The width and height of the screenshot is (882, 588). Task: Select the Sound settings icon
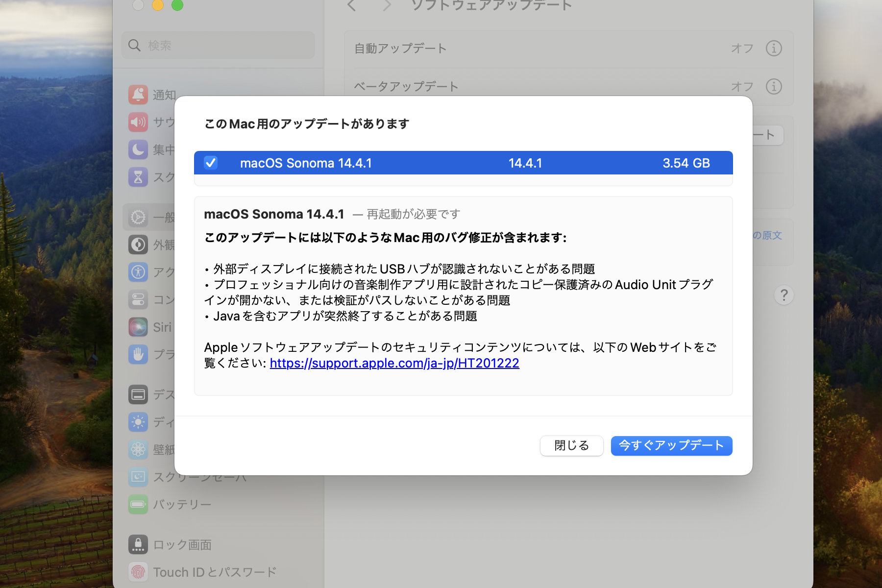139,122
